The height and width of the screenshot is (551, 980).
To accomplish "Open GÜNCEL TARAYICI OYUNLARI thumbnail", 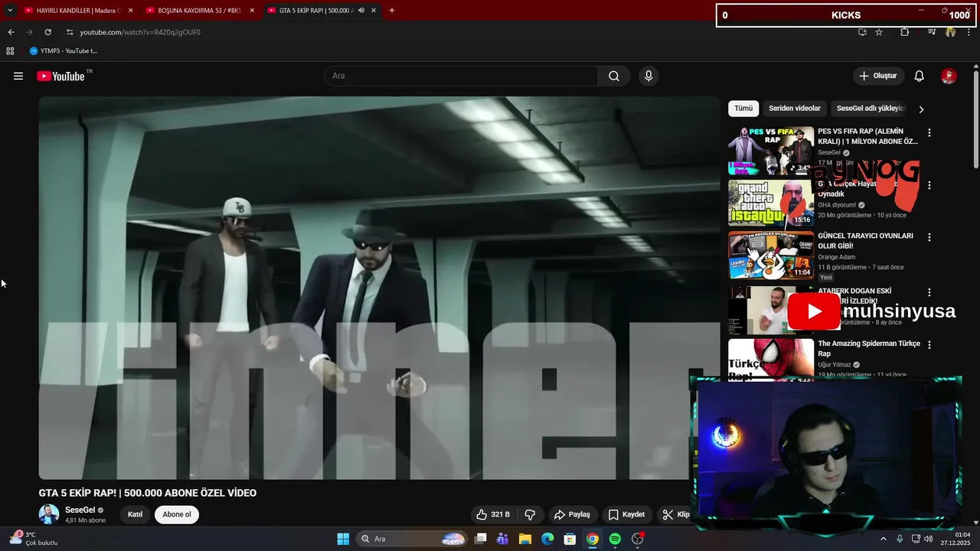I will click(771, 256).
